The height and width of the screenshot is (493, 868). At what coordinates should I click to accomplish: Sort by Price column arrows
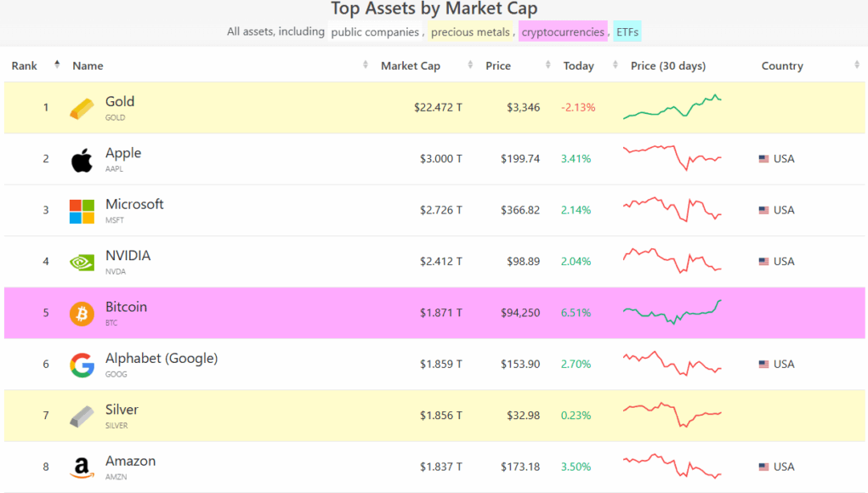548,65
